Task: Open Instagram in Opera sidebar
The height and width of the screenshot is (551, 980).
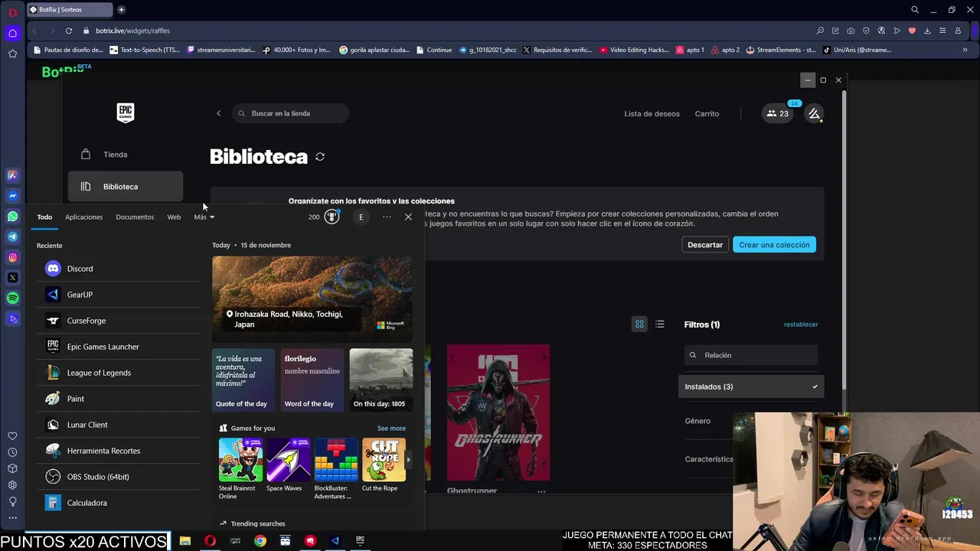Action: coord(12,257)
